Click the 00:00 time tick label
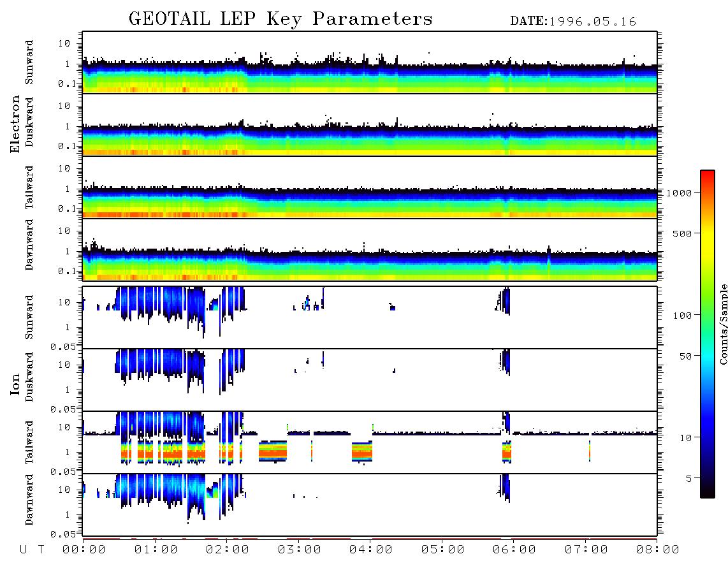Screen dimensions: 728x561 click(x=84, y=550)
